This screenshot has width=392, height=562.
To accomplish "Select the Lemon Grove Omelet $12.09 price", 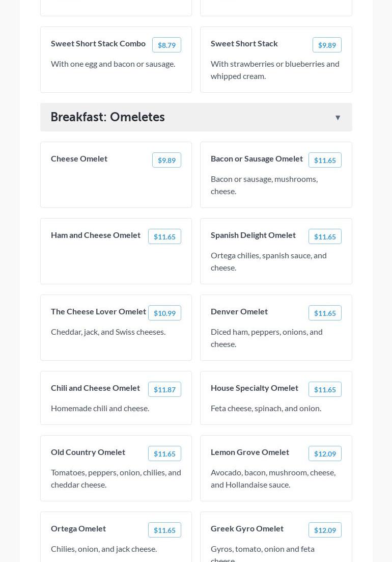I will coord(325,453).
